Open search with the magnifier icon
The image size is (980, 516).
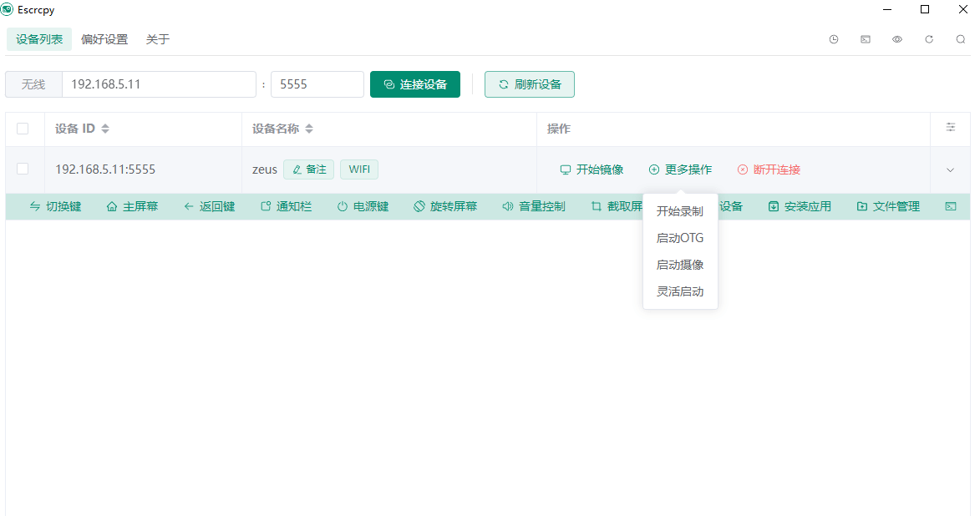click(x=961, y=39)
